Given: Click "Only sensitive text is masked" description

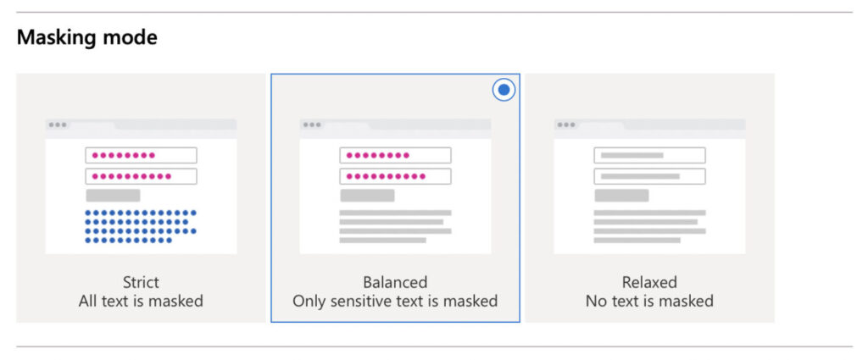Looking at the screenshot, I should pyautogui.click(x=395, y=301).
